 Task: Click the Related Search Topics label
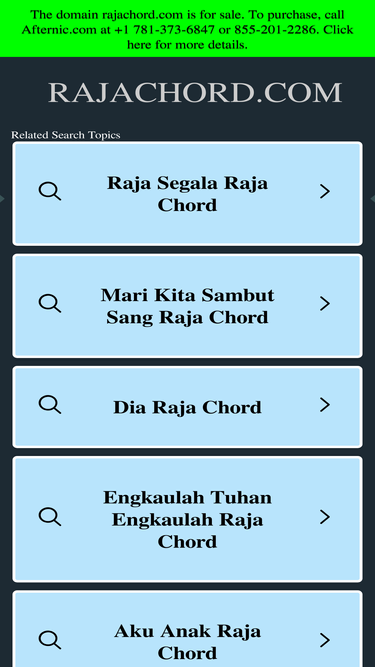[x=65, y=135]
